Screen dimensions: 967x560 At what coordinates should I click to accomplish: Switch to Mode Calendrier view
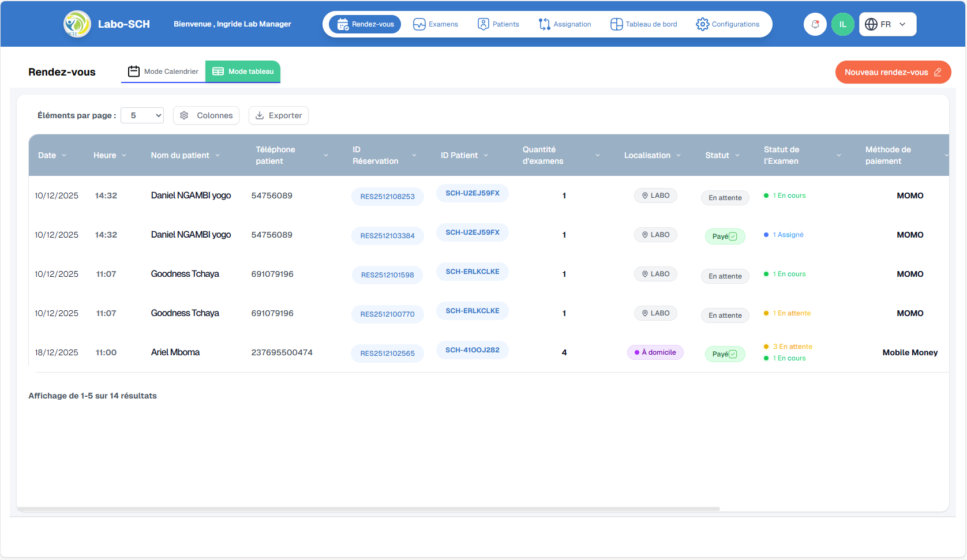pos(163,72)
